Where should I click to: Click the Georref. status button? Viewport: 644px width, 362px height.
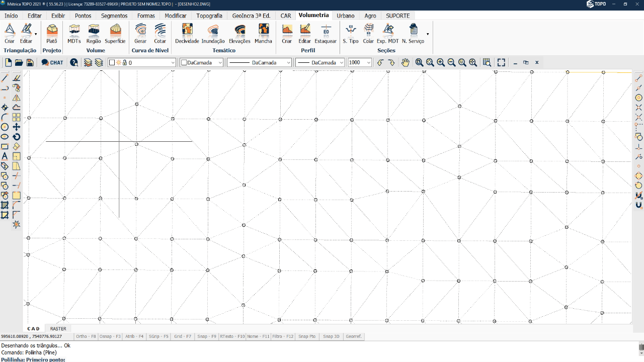pos(354,336)
